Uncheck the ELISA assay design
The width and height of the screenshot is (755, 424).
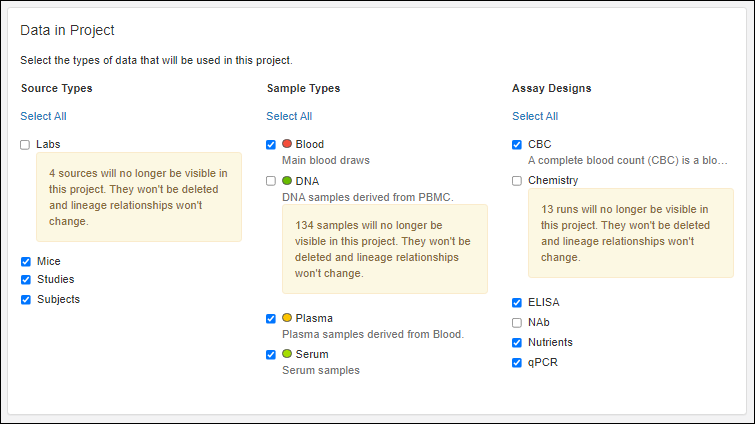point(517,303)
